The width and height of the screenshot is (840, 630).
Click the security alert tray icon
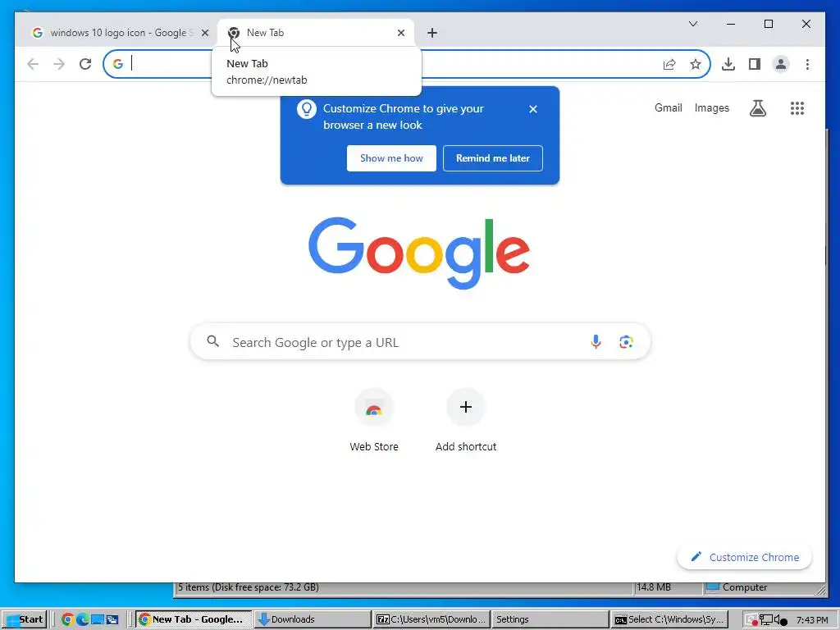click(x=752, y=620)
